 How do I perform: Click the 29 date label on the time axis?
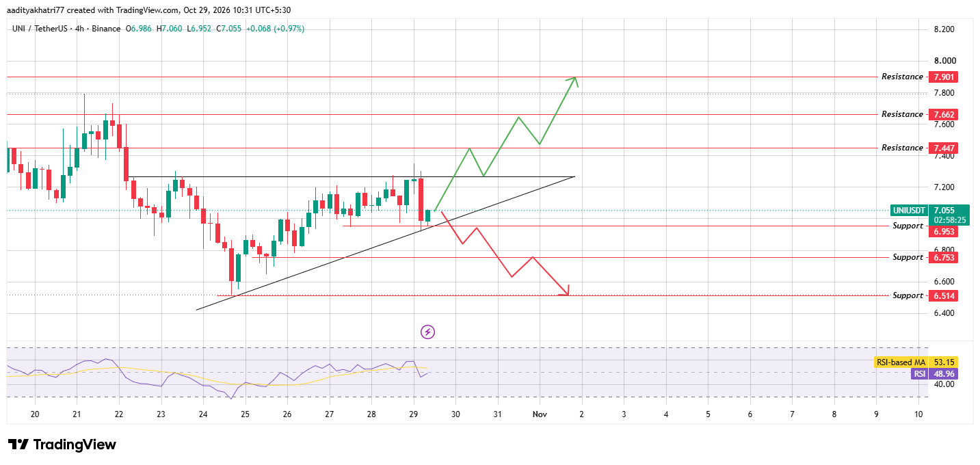point(413,414)
